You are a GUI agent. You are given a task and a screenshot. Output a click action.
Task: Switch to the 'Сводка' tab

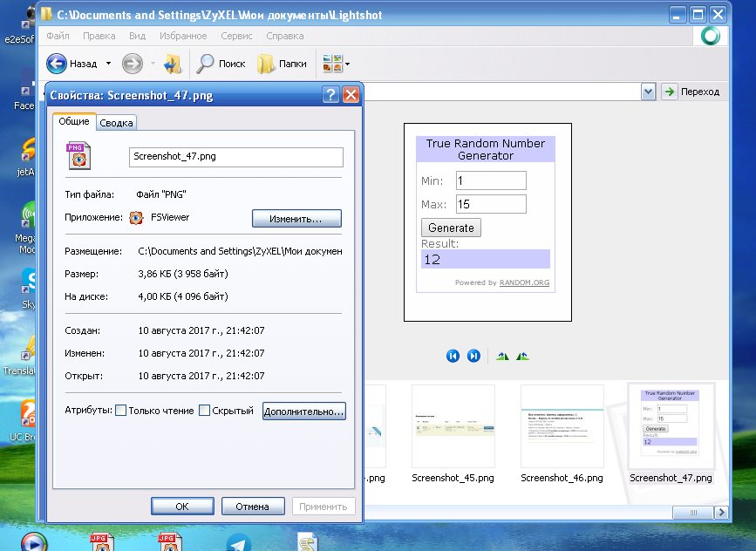point(116,123)
